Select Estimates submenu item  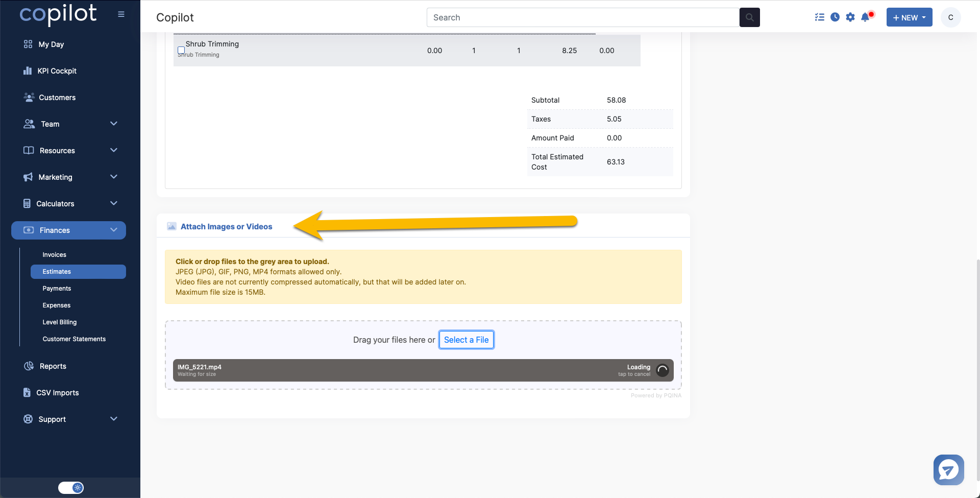point(78,272)
